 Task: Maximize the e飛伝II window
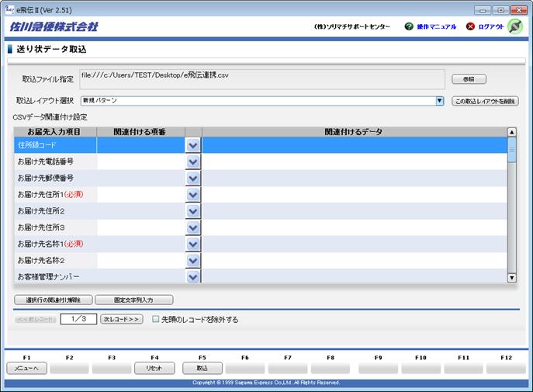pos(500,10)
